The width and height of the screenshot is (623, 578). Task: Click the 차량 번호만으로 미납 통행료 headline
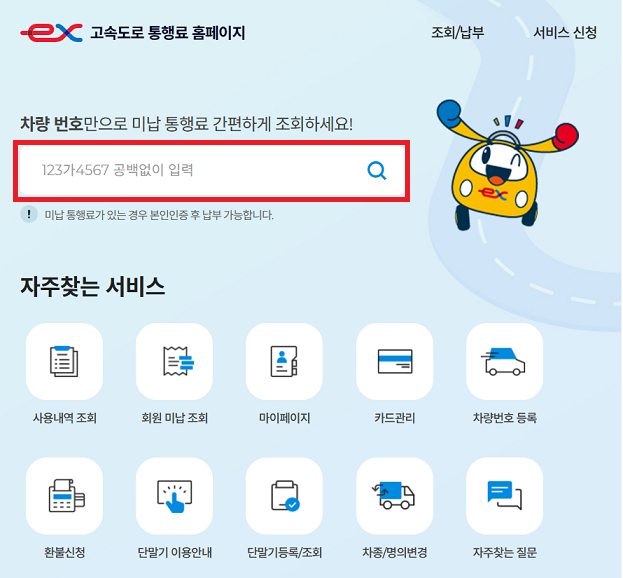186,124
